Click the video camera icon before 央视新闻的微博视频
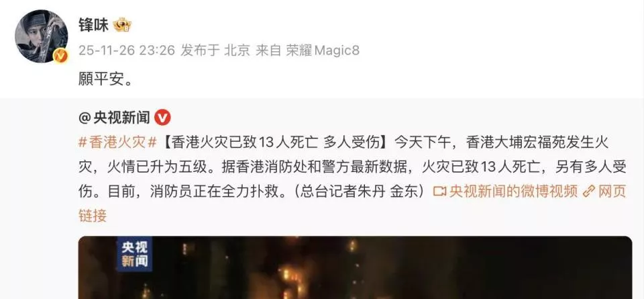644x299 pixels. [x=439, y=191]
